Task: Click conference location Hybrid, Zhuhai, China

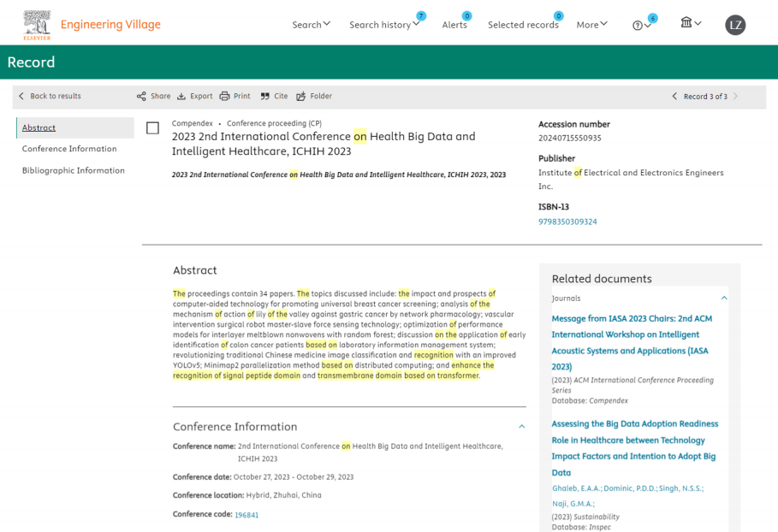Action: coord(284,495)
